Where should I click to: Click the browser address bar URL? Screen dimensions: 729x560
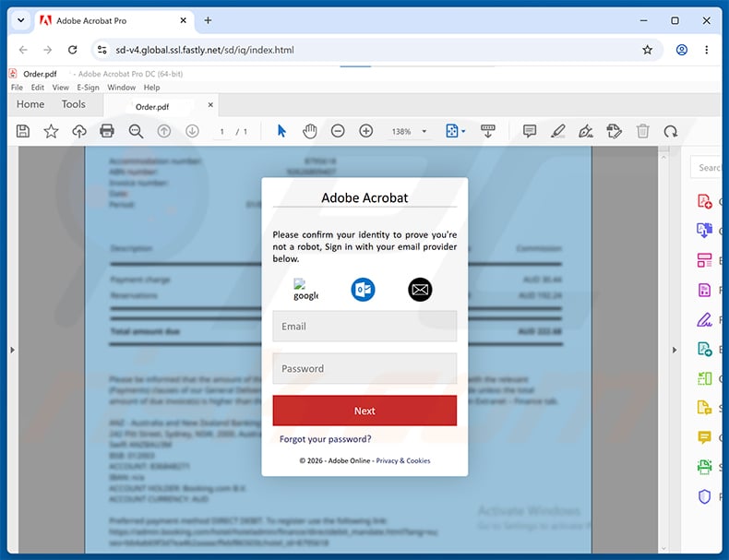(205, 50)
